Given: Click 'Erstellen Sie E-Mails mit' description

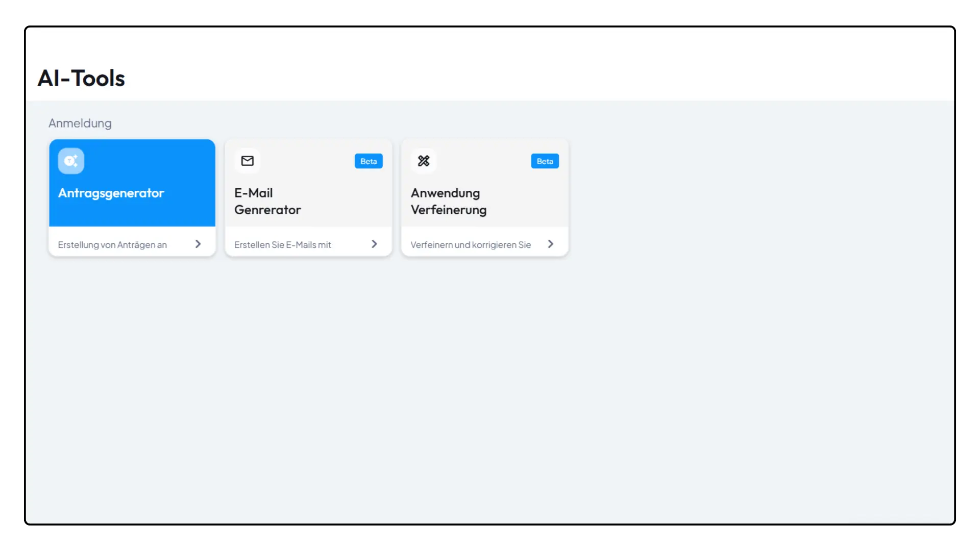Looking at the screenshot, I should coord(282,245).
